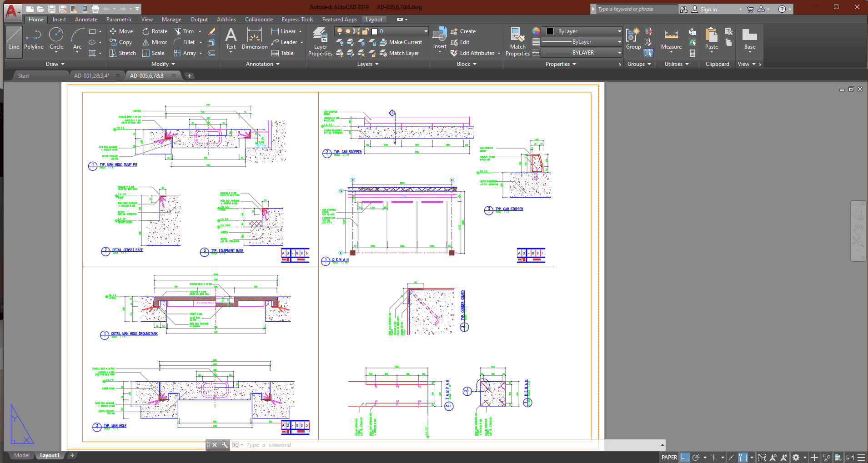Toggle PAPER space button in status bar
The width and height of the screenshot is (868, 463).
point(669,458)
